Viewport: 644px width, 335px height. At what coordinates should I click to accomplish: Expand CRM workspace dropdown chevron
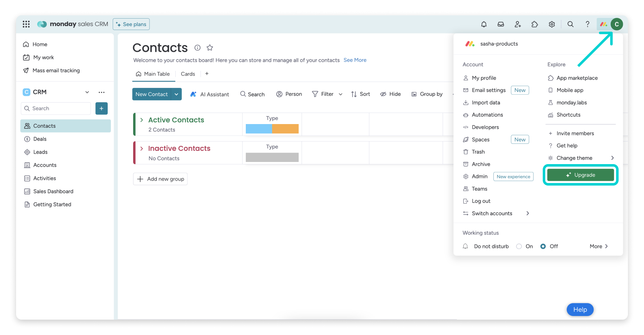tap(87, 92)
